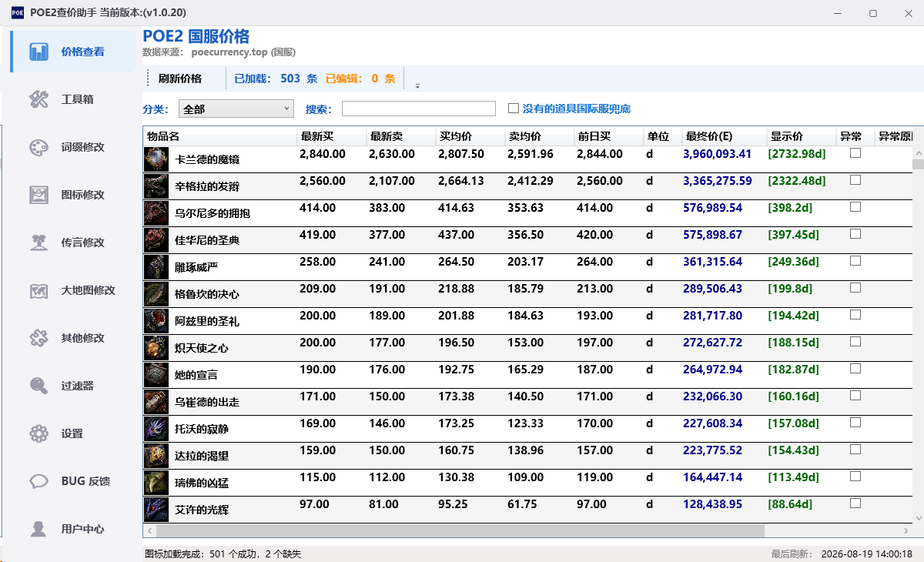The height and width of the screenshot is (562, 924).
Task: Click the 佳华尼的圣典 item icon
Action: click(x=156, y=240)
